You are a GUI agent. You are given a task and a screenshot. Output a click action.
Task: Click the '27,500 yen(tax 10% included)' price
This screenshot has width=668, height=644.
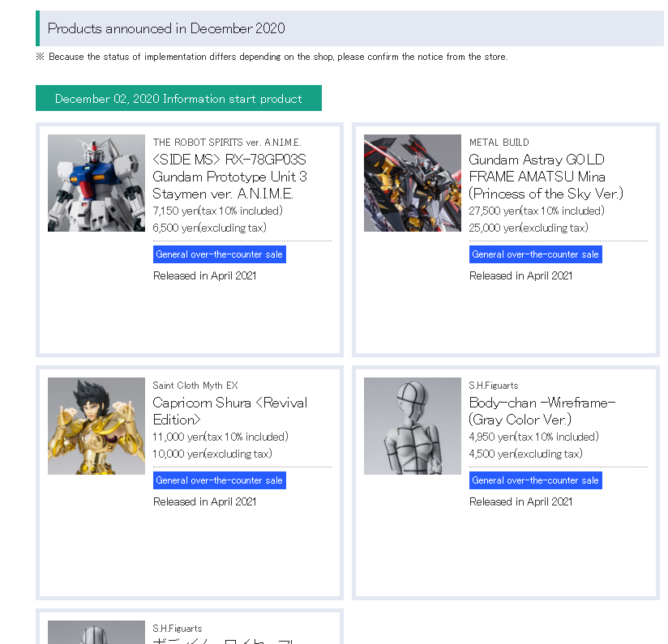pyautogui.click(x=537, y=211)
